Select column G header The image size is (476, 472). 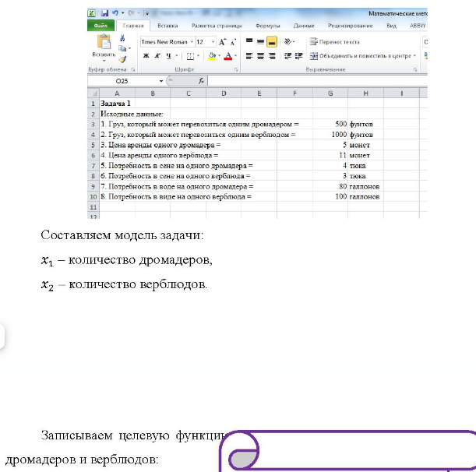pos(330,93)
